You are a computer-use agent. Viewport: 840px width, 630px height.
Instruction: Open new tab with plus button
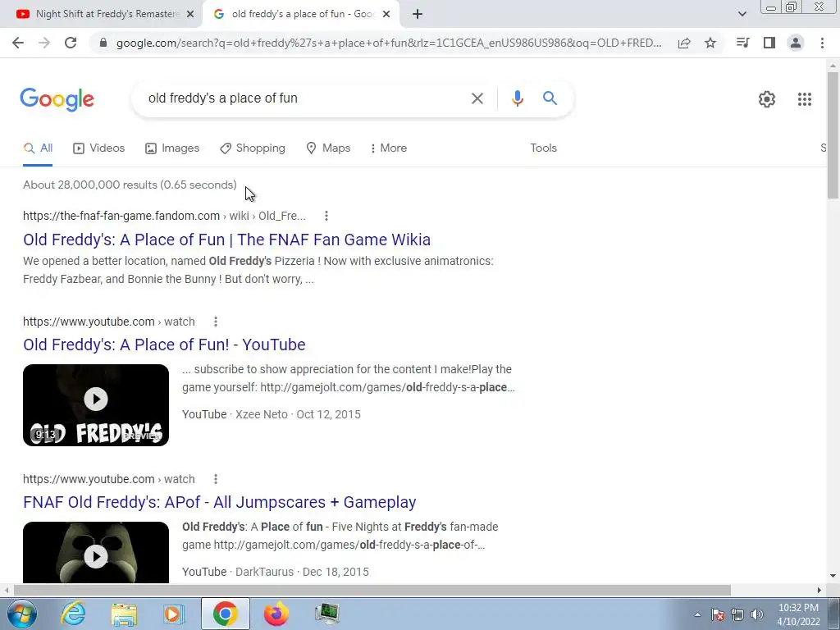click(418, 15)
